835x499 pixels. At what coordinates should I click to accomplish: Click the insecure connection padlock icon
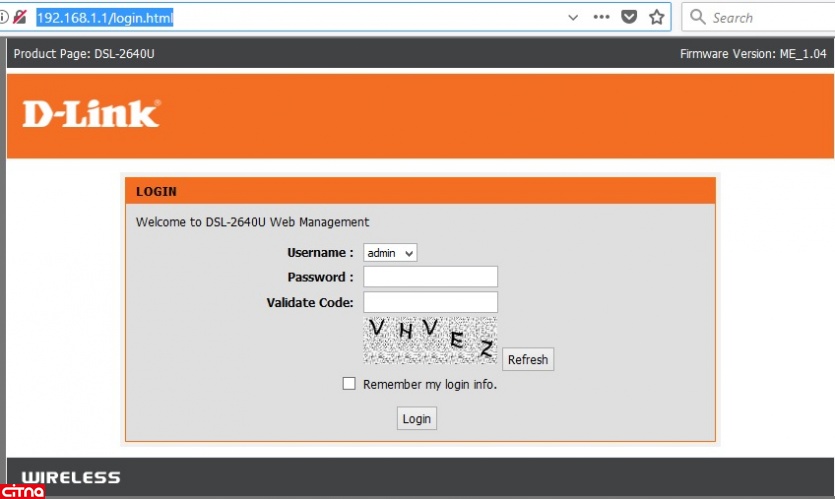(x=19, y=17)
